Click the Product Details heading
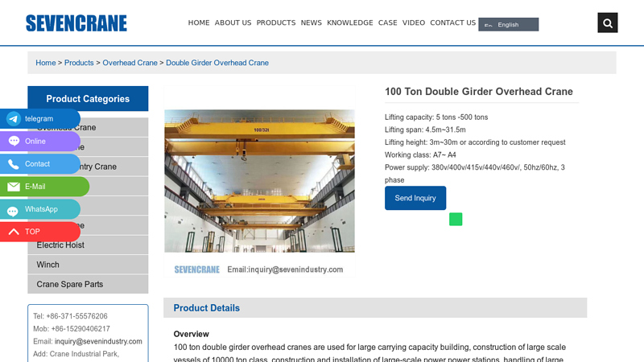 click(207, 308)
